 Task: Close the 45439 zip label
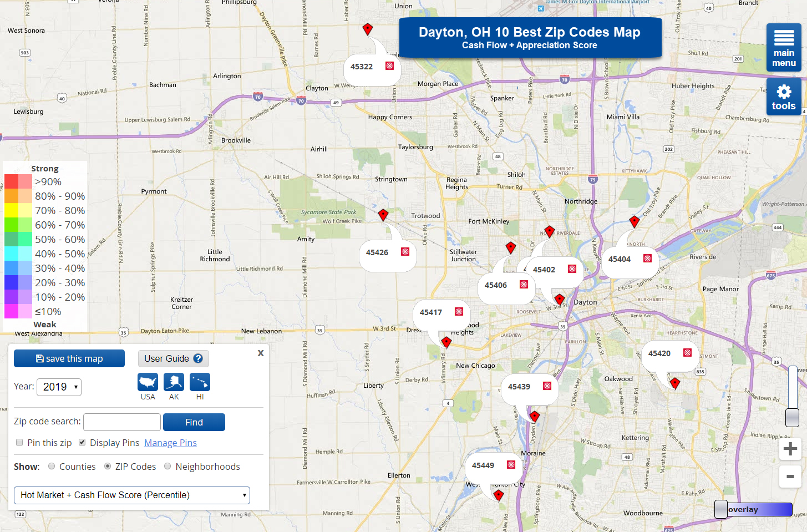click(547, 386)
